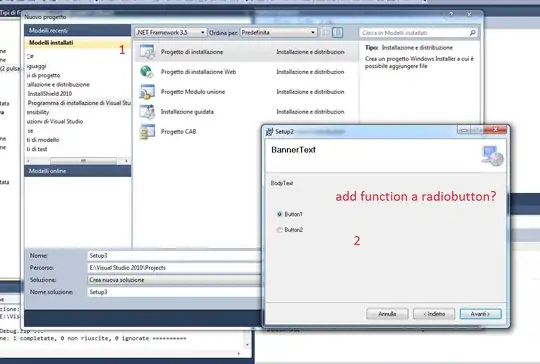The height and width of the screenshot is (364, 540).
Task: Click the Nome field containing Setup3
Action: (x=174, y=256)
